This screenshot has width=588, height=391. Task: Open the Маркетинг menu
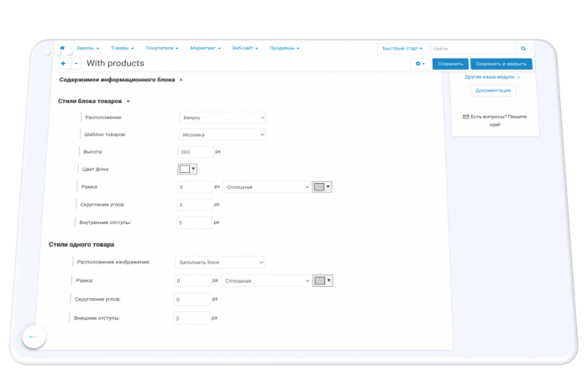point(205,48)
